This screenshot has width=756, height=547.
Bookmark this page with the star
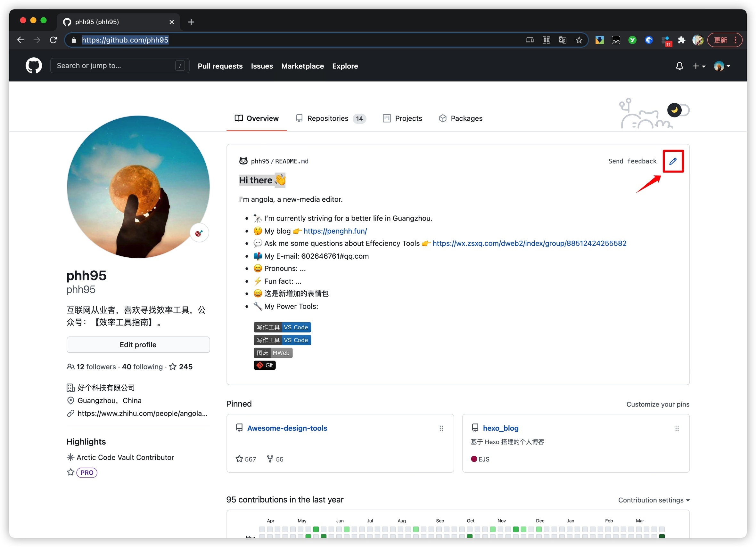579,40
